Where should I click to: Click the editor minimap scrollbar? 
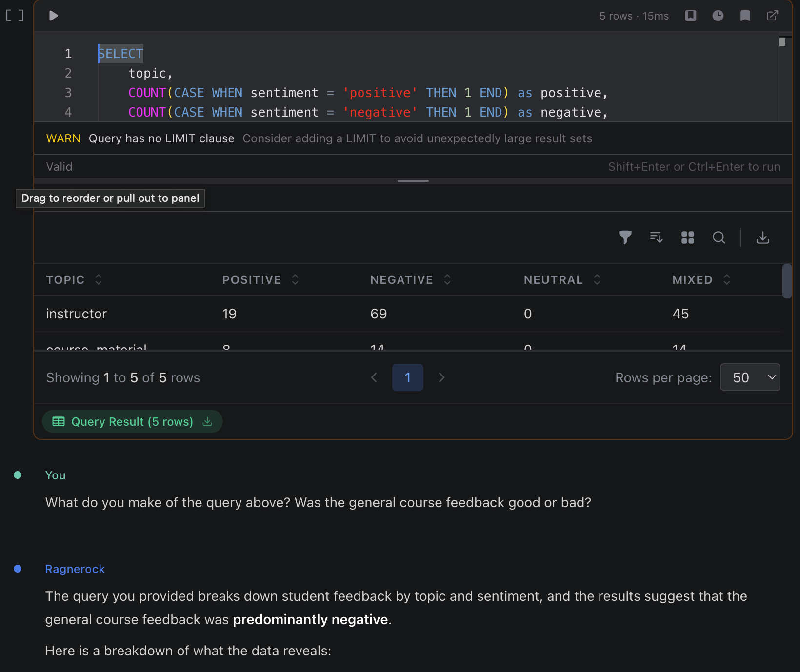(782, 42)
